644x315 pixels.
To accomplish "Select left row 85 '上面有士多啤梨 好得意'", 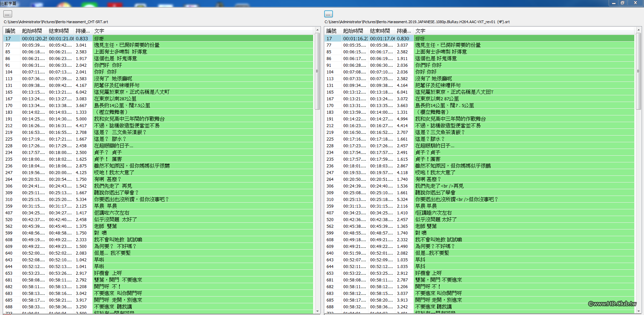I will click(x=158, y=52).
